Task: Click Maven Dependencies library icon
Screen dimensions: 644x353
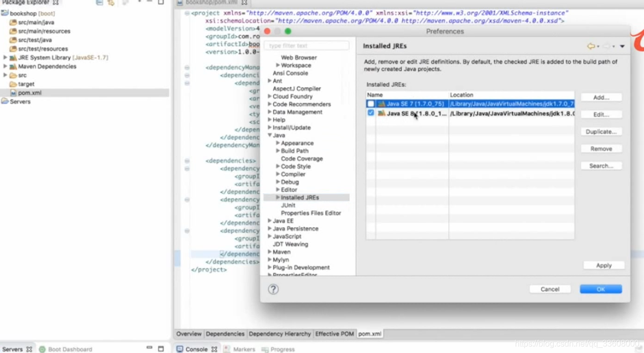Action: [13, 66]
